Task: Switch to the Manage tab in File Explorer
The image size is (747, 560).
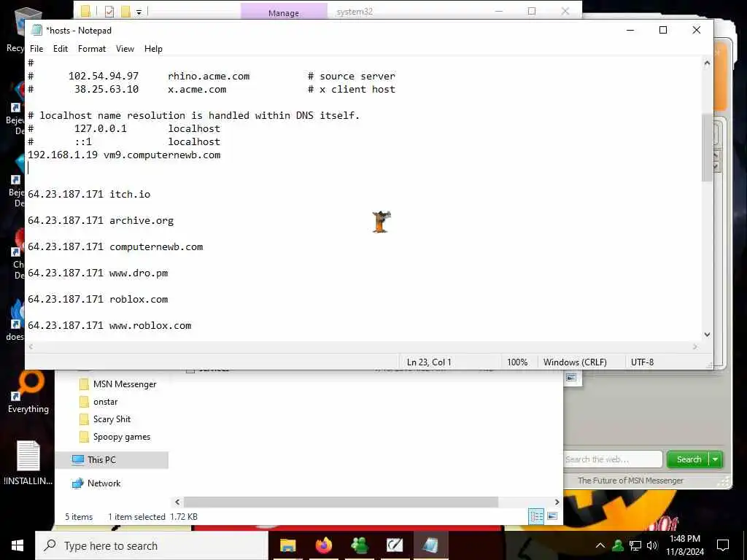Action: tap(284, 12)
